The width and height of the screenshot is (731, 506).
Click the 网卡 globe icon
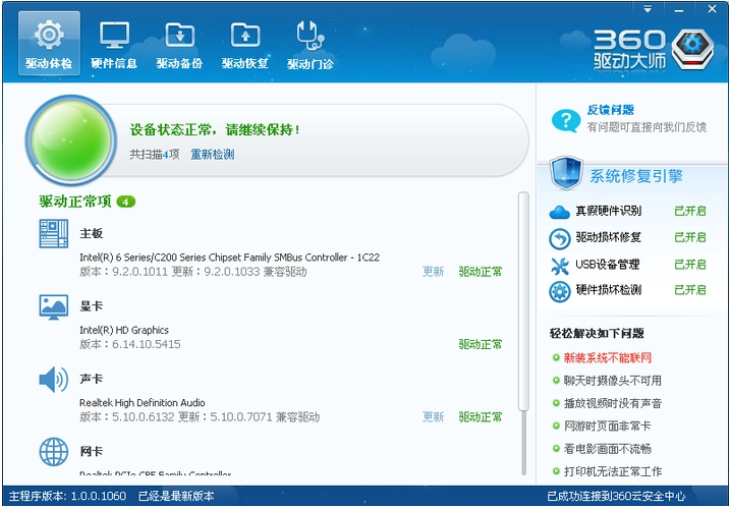point(54,452)
